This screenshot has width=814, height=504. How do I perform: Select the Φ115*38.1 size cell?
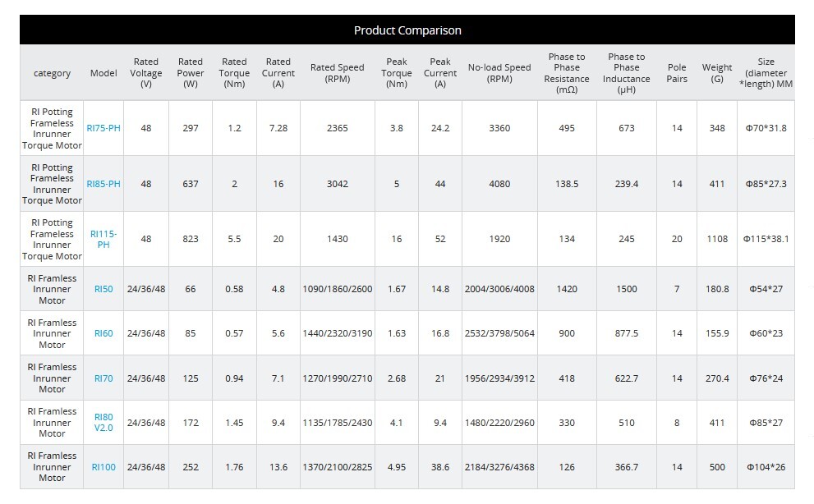766,239
